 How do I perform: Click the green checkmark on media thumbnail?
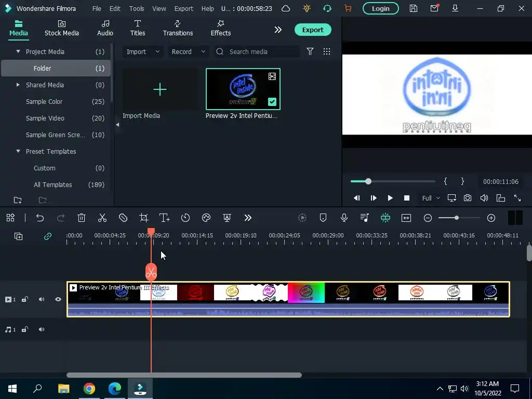[x=272, y=102]
